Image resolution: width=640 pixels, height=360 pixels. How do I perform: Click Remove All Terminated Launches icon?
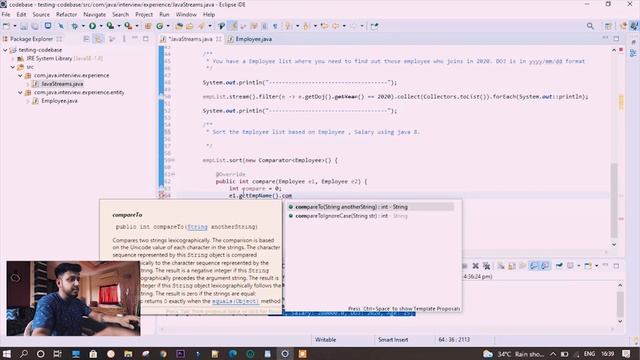tap(487, 266)
